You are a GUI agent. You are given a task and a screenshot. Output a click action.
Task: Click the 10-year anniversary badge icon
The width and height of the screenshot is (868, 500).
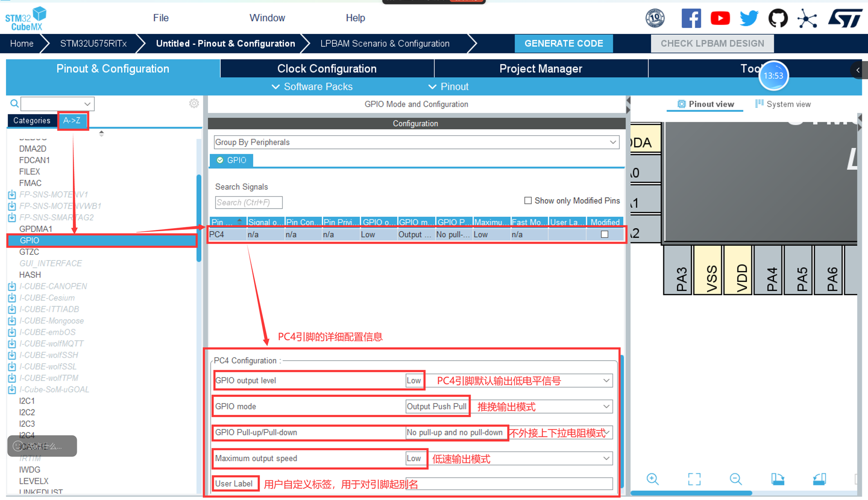tap(655, 19)
